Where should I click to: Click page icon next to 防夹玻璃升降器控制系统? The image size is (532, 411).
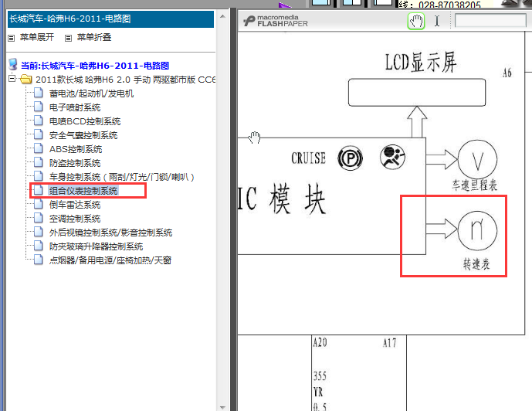coord(39,246)
